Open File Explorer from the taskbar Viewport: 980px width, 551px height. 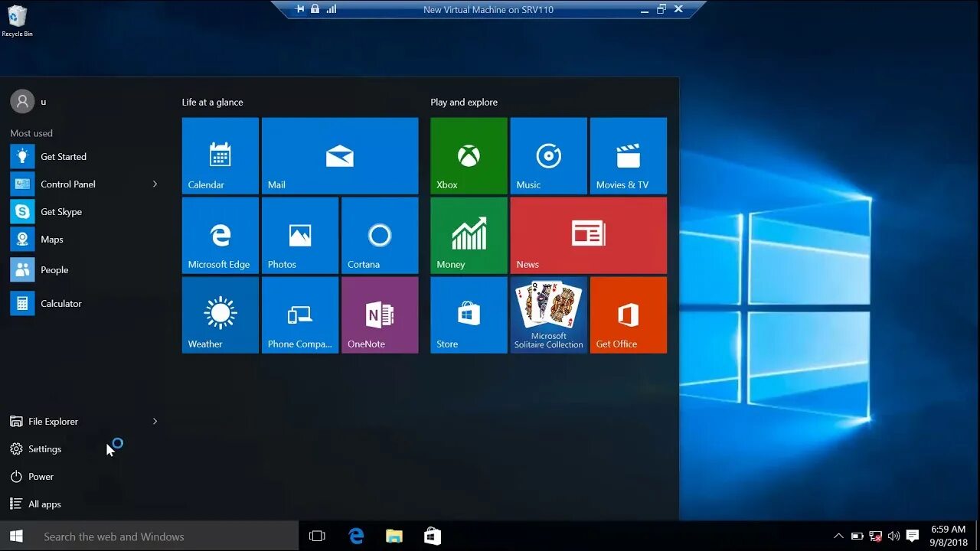tap(394, 536)
